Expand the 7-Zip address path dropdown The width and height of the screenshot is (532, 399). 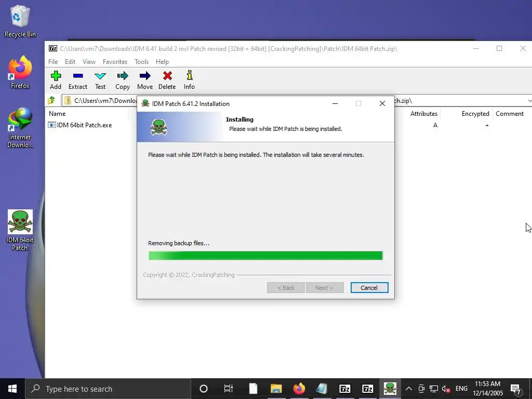point(529,101)
